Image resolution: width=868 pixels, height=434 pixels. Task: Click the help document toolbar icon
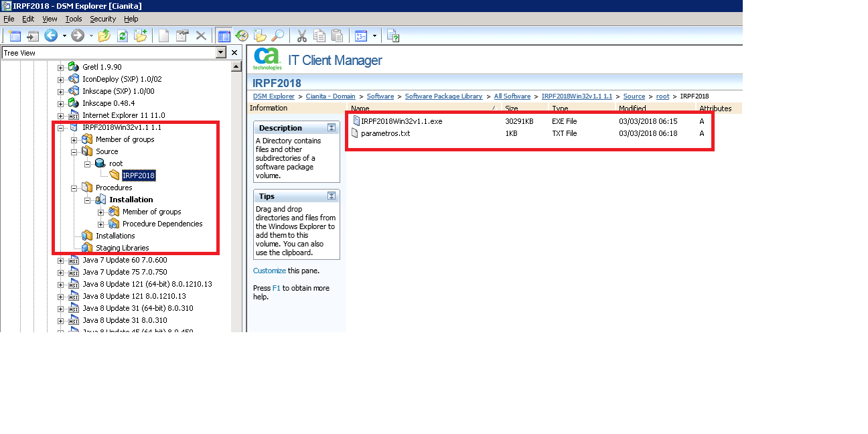[x=393, y=35]
